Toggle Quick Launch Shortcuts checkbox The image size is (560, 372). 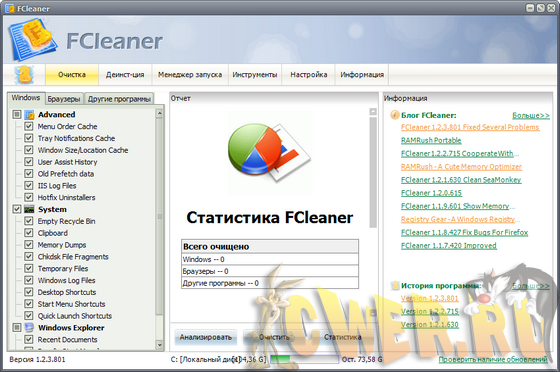point(29,316)
